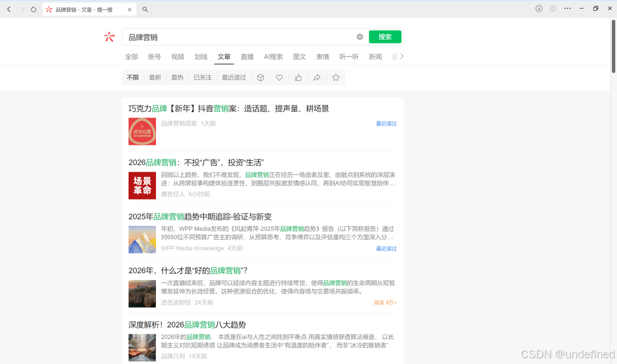Click the summary text starting 年初，WPP Media发布的
The image size is (617, 364).
point(278,233)
